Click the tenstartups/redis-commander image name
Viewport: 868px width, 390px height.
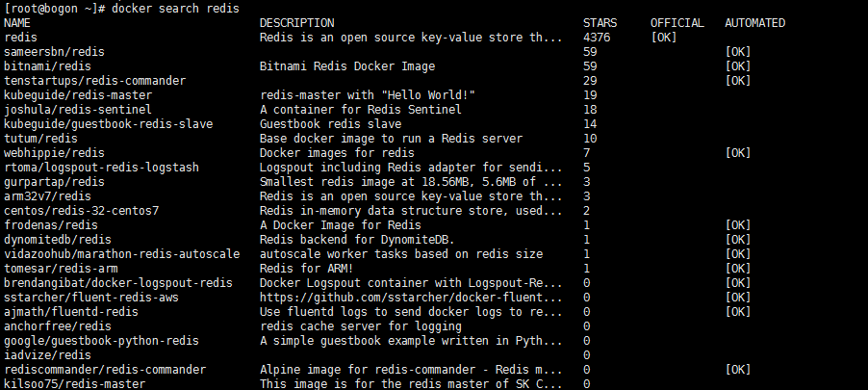coord(94,80)
